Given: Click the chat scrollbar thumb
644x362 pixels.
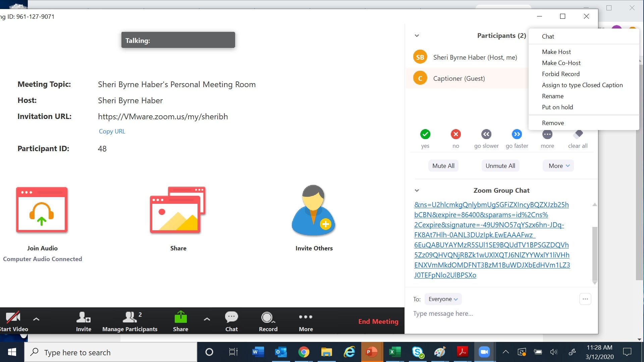Looking at the screenshot, I should (595, 254).
